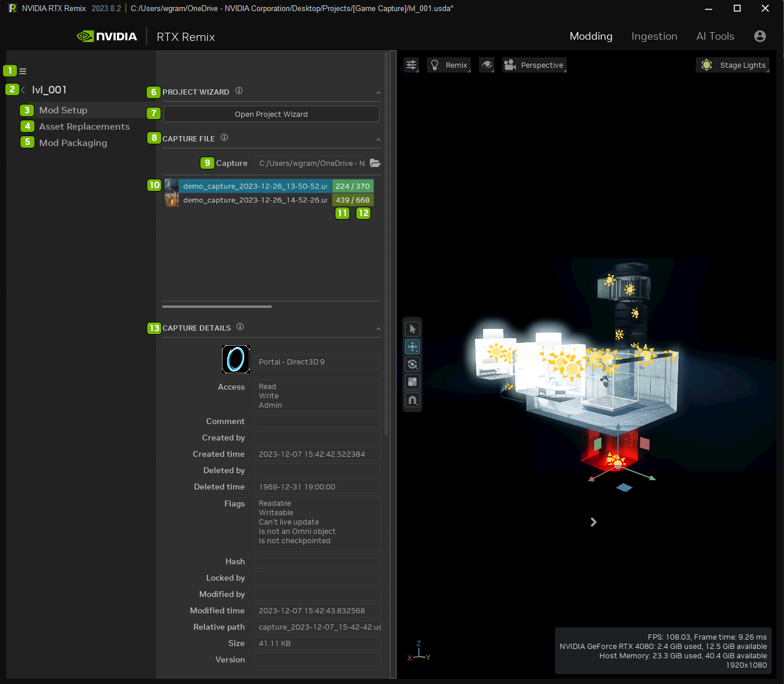The image size is (784, 684).
Task: Click the Locked by field
Action: [317, 578]
